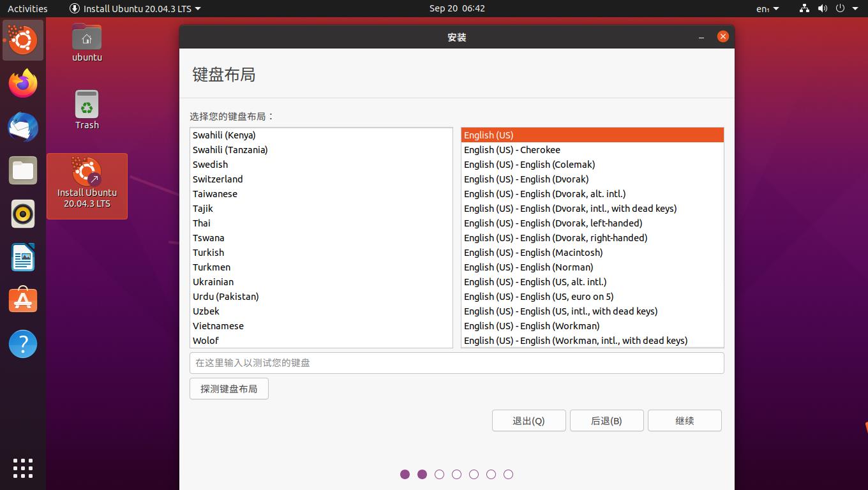Select Taiwanese in the layout list

click(321, 194)
